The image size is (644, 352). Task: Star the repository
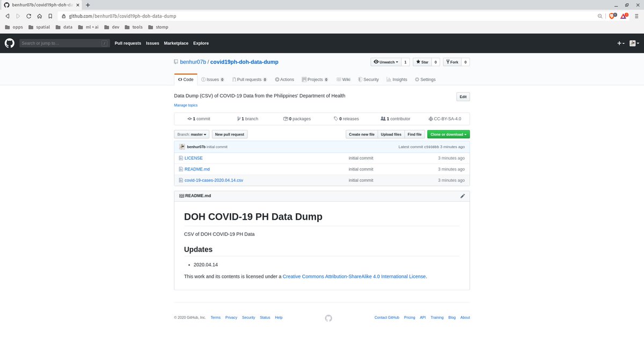(x=422, y=62)
